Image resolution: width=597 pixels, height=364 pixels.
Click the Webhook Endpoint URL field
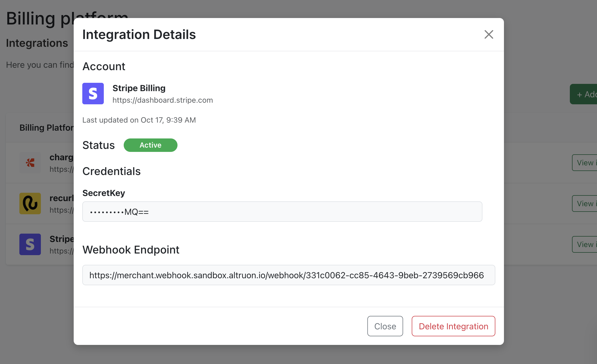(x=288, y=275)
